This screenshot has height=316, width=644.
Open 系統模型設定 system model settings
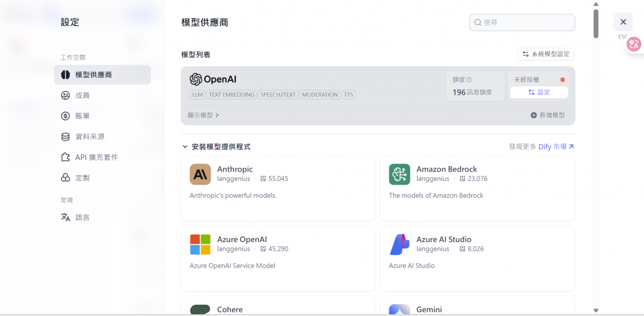point(546,54)
